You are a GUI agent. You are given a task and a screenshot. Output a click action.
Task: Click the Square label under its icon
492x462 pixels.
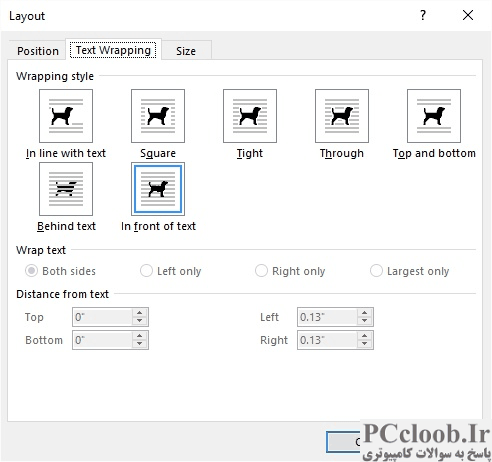pyautogui.click(x=158, y=153)
